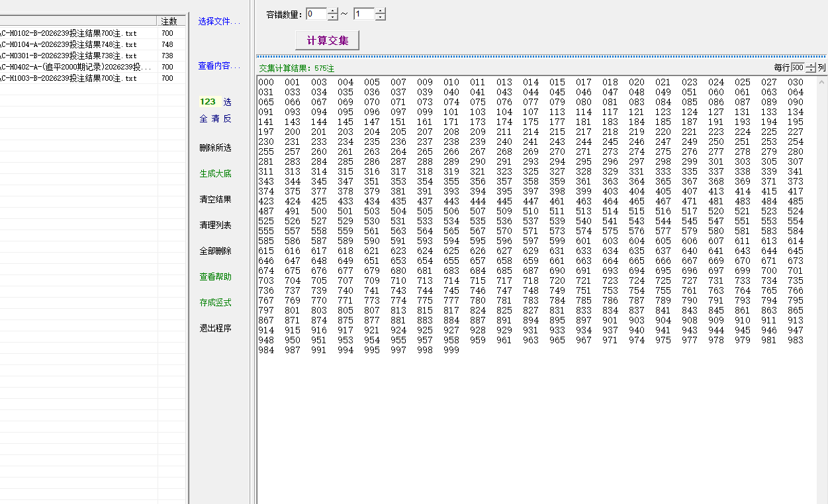Decrease the minimum 容错数量 with the down arrow
The image size is (828, 504).
coord(333,17)
